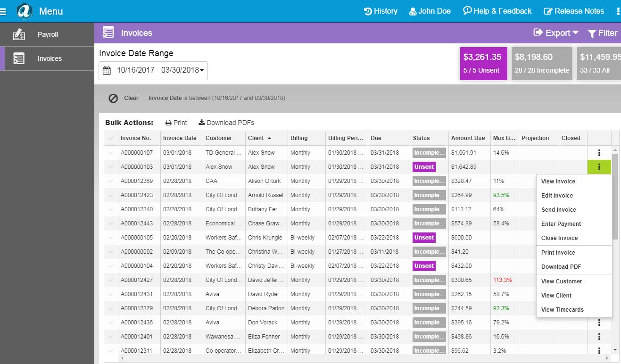Image resolution: width=621 pixels, height=364 pixels.
Task: Click the Unsent status badge for A000000105
Action: 424,238
